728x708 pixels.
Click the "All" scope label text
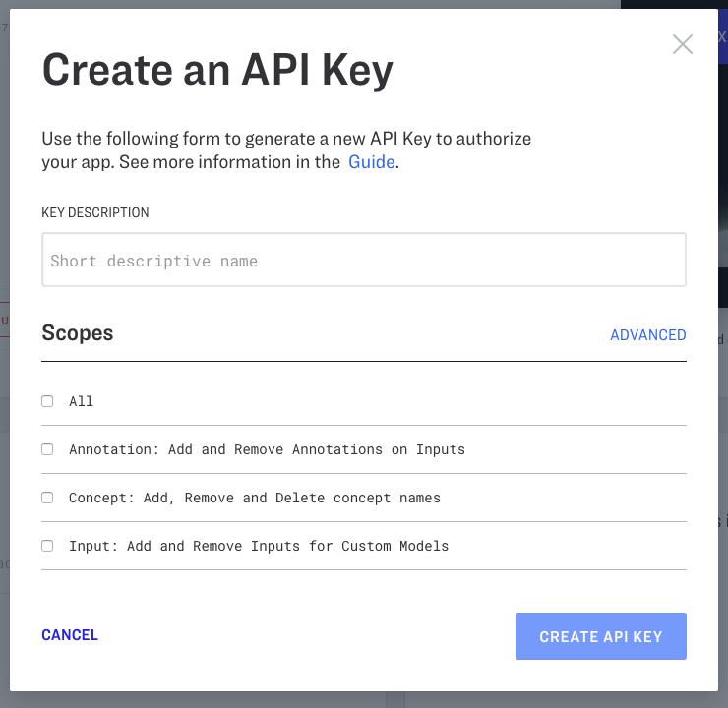point(81,401)
